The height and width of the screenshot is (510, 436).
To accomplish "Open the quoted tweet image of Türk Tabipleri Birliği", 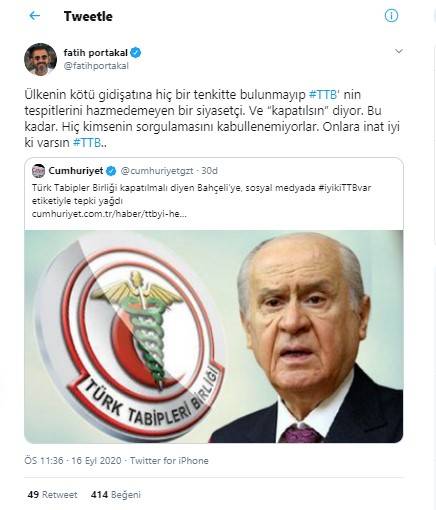I will point(214,337).
